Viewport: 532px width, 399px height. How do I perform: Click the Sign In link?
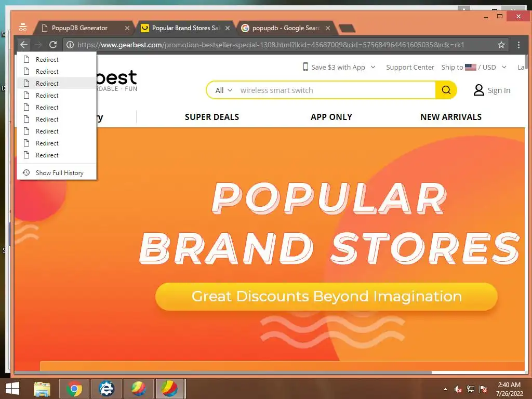pos(499,90)
